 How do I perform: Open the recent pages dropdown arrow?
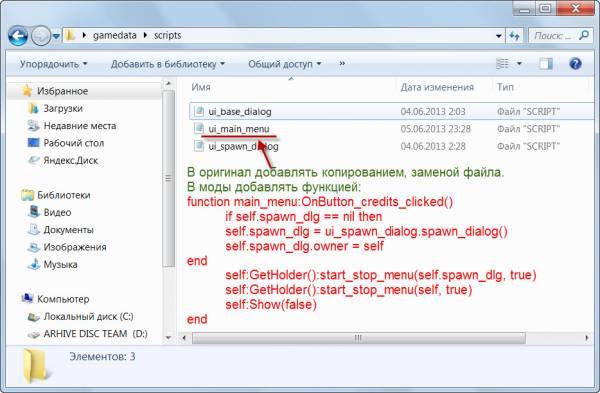click(x=56, y=36)
